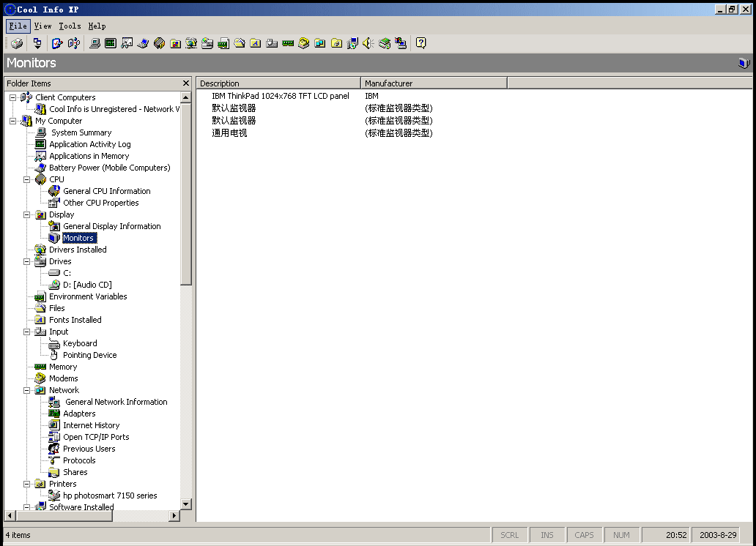Open Network toolbar icon
Screen dimensions: 756x546
(x=320, y=43)
